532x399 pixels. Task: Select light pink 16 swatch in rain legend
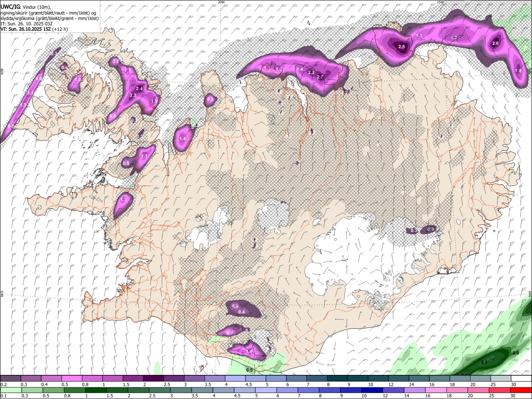(x=435, y=390)
